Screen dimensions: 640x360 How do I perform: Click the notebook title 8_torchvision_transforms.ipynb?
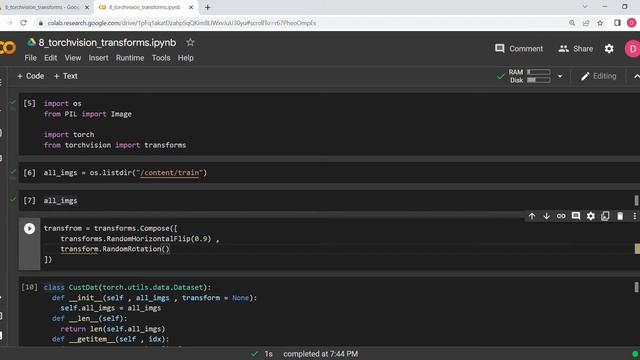pyautogui.click(x=107, y=42)
